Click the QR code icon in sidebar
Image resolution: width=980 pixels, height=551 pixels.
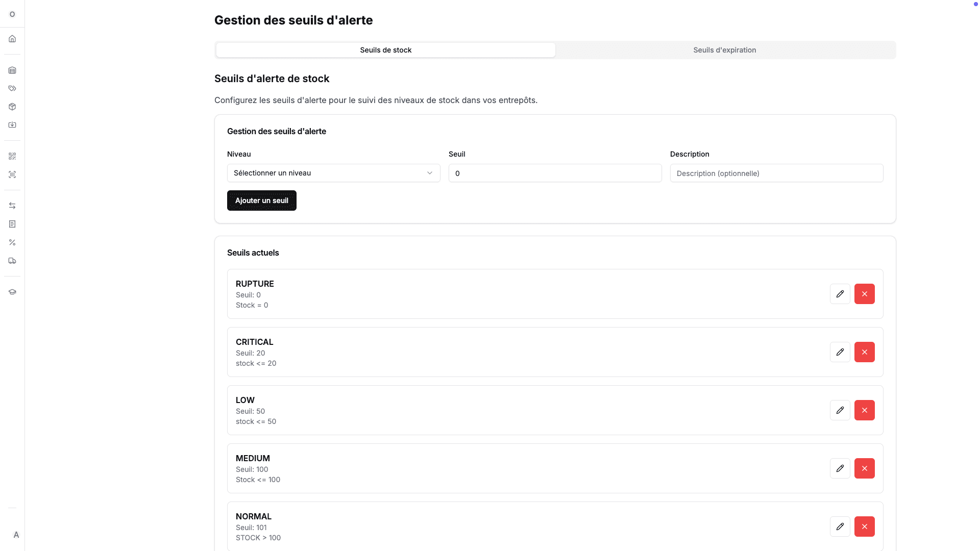coord(12,156)
